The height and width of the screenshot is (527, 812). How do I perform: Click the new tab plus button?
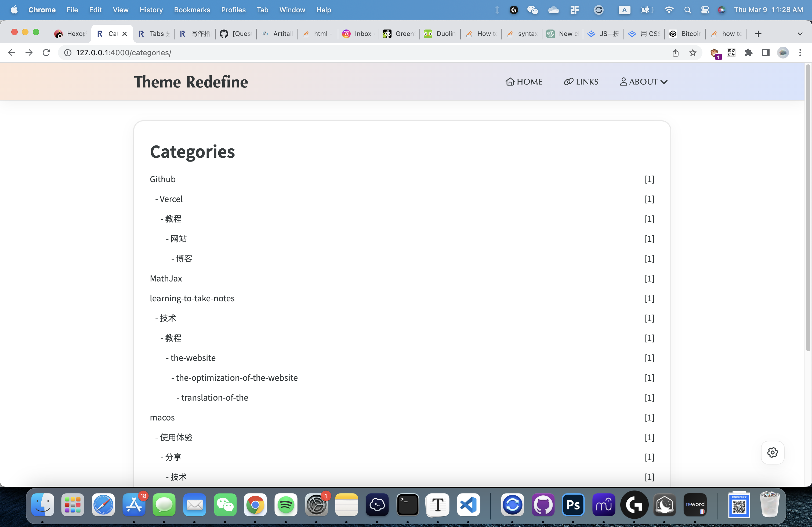(x=758, y=34)
